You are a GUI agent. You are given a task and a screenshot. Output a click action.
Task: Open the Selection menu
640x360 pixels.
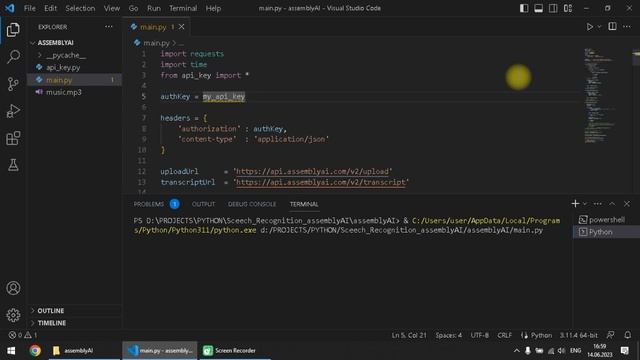80,8
